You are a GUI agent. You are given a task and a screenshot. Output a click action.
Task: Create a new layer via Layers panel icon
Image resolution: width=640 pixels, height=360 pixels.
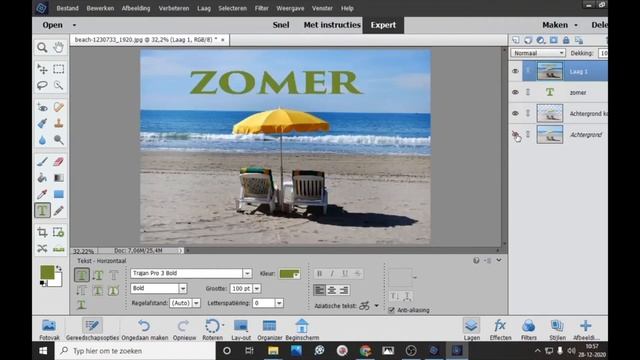pos(516,40)
